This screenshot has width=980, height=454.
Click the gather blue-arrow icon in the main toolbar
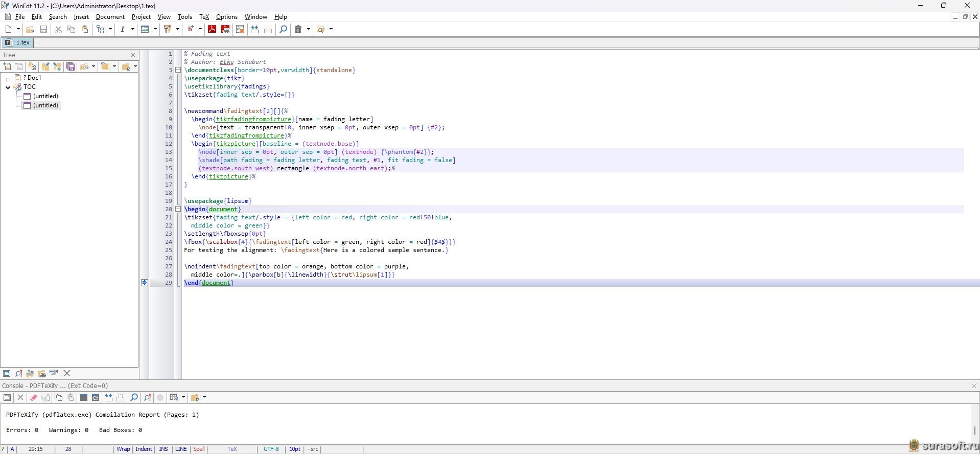click(254, 29)
